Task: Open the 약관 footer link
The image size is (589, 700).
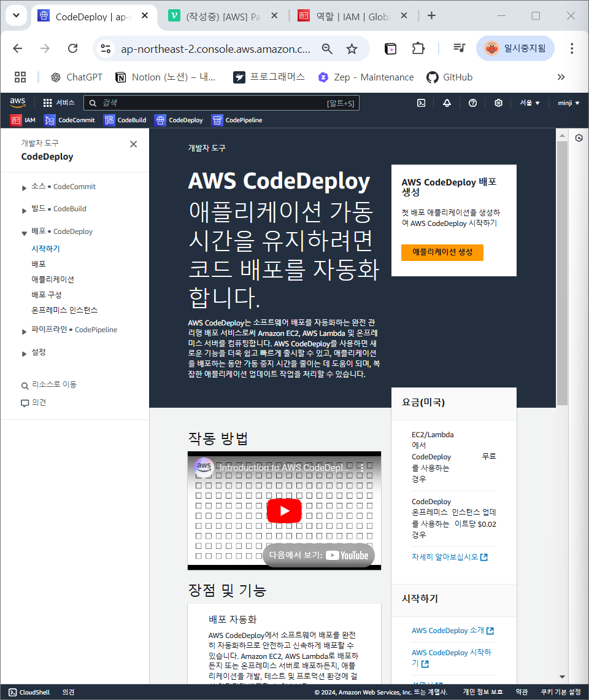Action: tap(522, 692)
